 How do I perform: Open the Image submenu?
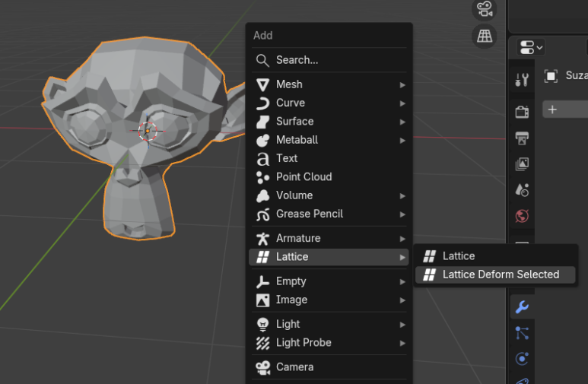(x=329, y=300)
